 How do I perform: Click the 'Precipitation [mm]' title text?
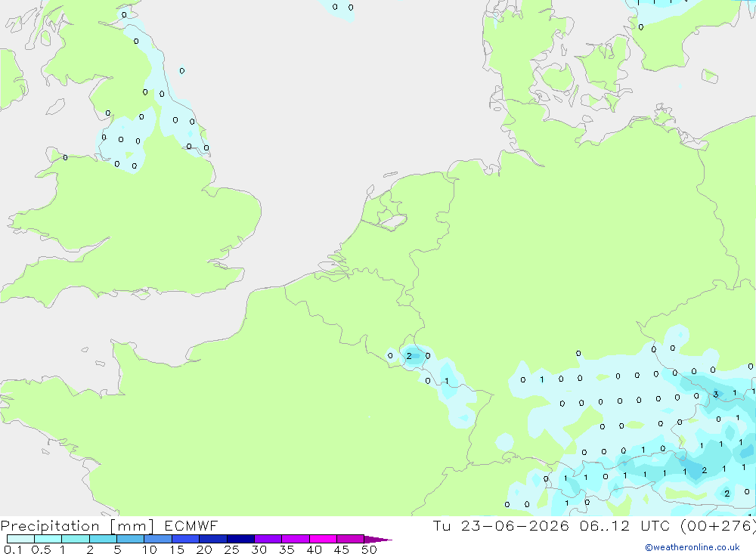pyautogui.click(x=77, y=526)
